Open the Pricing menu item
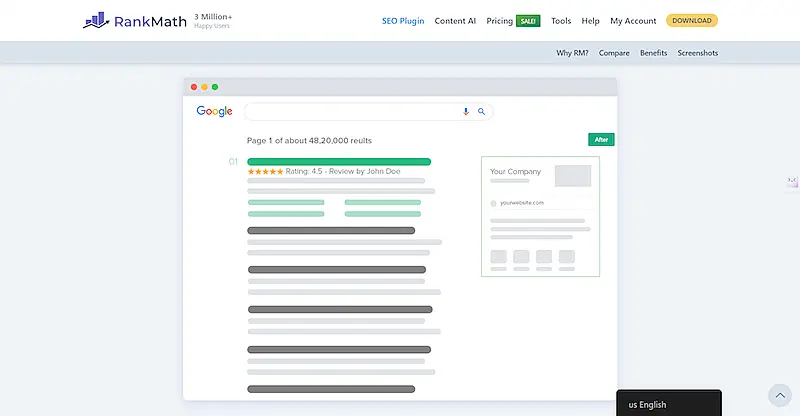The width and height of the screenshot is (800, 416). tap(499, 21)
